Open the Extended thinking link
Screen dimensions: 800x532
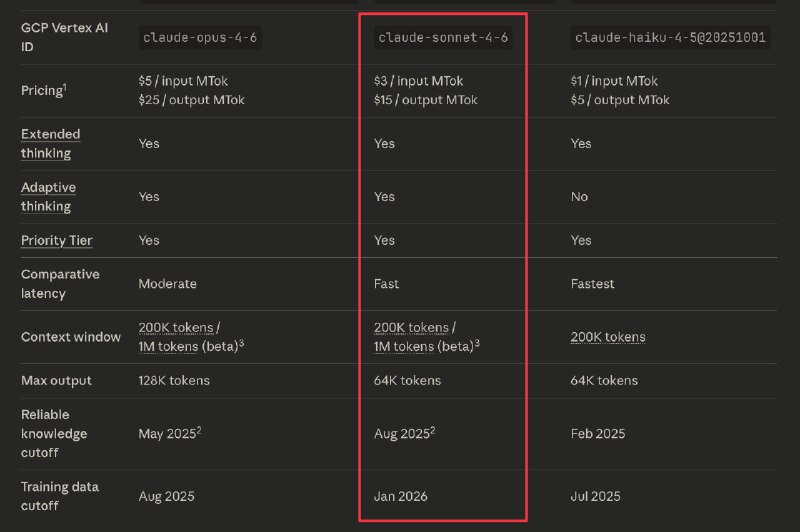pos(50,143)
